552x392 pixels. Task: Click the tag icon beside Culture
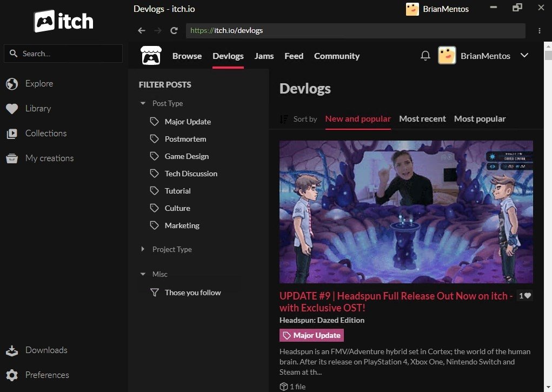click(x=154, y=208)
